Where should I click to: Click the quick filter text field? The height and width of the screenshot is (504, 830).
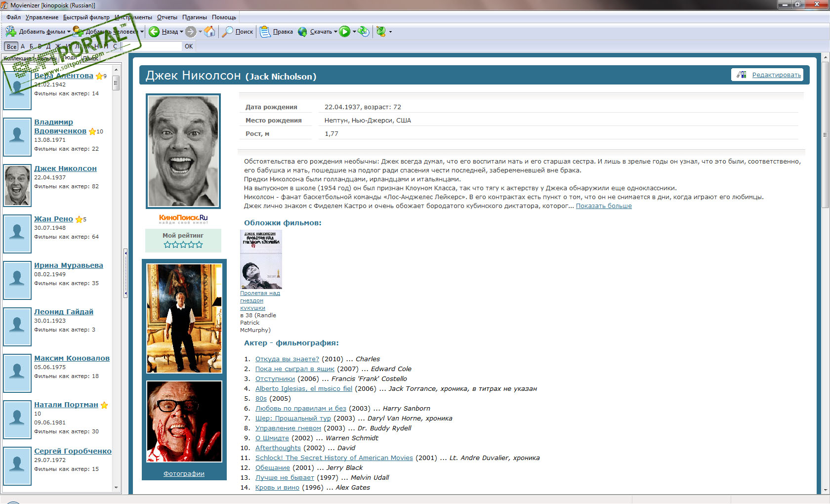coord(152,46)
